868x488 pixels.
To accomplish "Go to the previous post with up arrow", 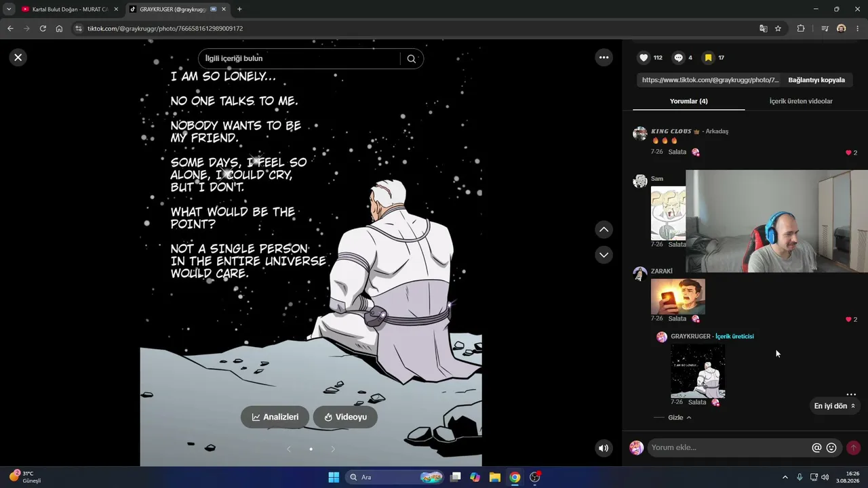I will pos(604,230).
